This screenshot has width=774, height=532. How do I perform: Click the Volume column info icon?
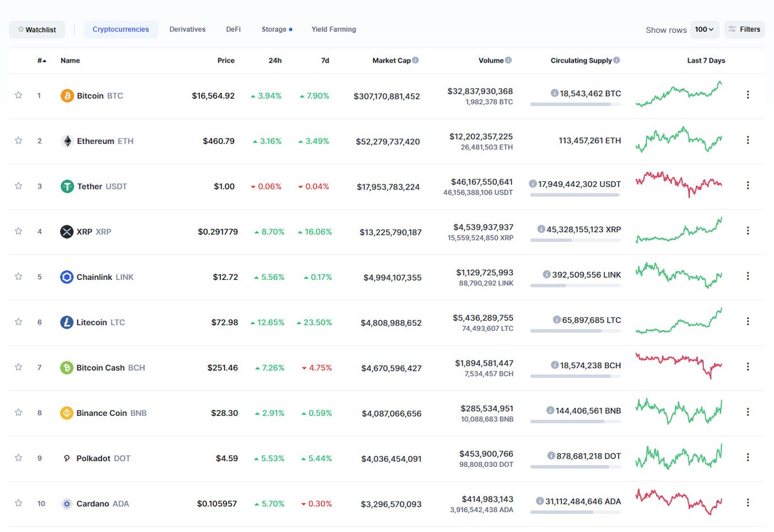(509, 60)
